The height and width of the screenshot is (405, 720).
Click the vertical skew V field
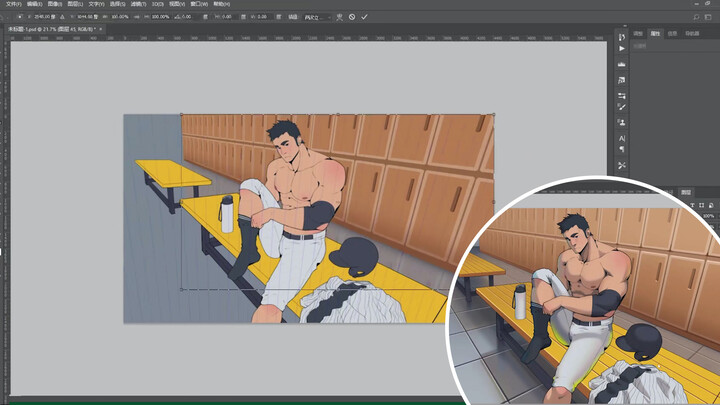point(263,17)
